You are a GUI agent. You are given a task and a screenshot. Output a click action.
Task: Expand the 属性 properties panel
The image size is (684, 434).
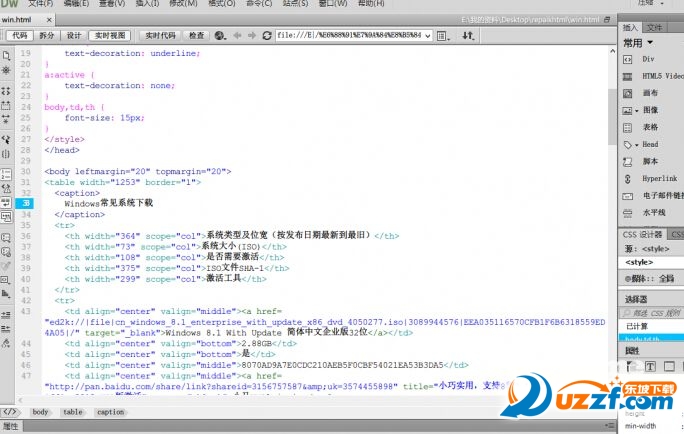(10, 426)
